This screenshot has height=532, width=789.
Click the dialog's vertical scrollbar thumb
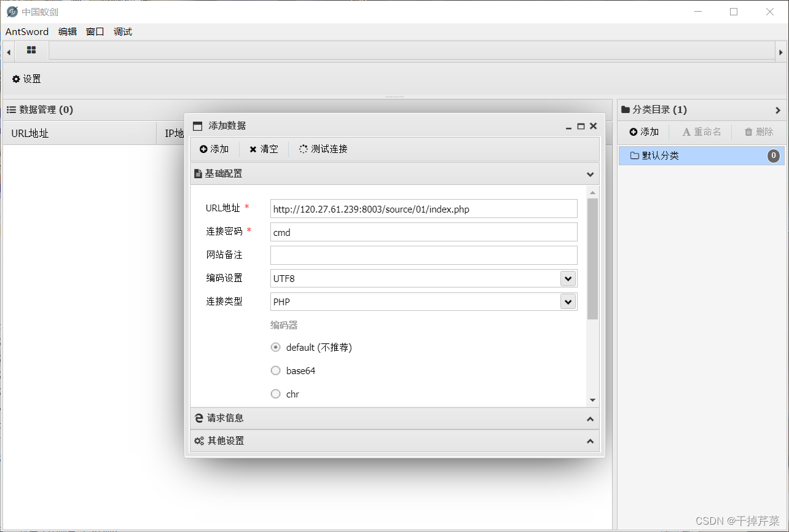(x=592, y=259)
